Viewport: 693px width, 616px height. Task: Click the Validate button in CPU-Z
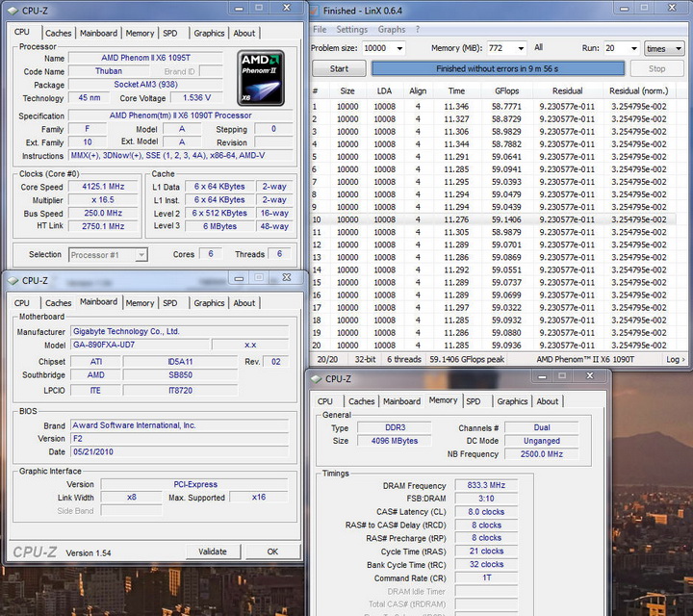tap(213, 552)
